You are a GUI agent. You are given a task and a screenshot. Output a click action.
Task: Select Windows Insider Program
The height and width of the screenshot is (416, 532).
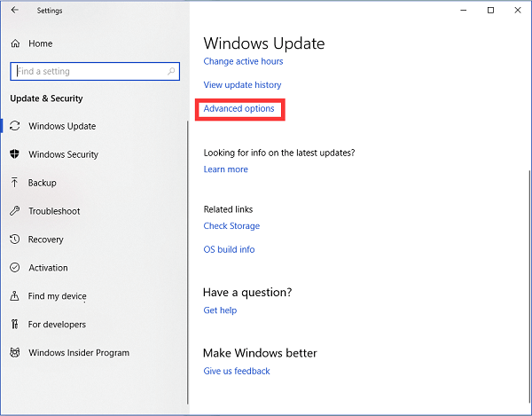(x=79, y=353)
